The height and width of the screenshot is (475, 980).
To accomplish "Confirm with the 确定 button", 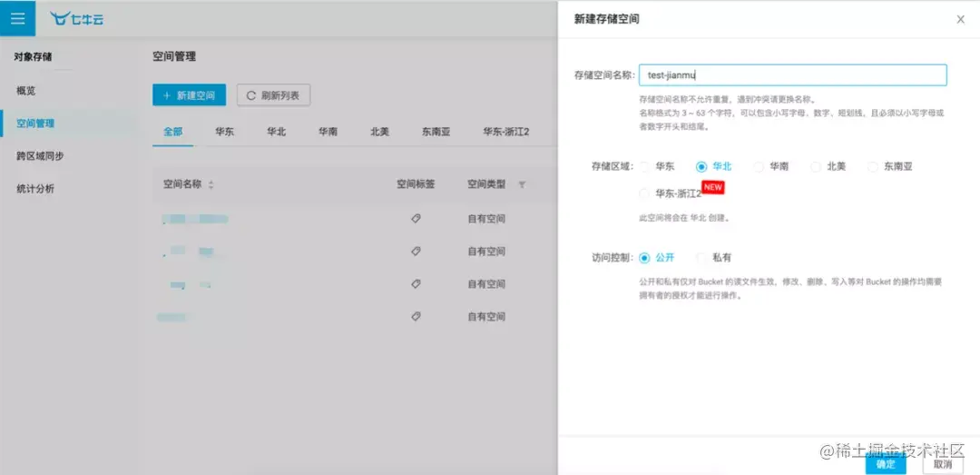I will (x=886, y=464).
